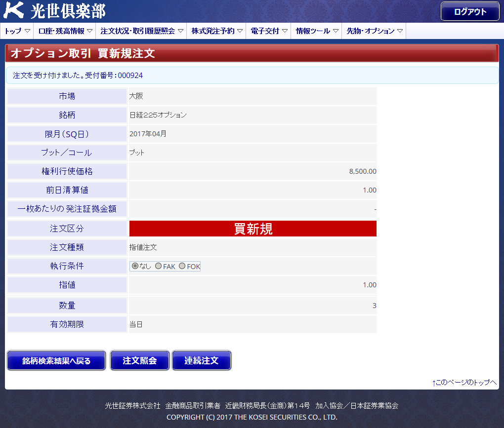Open the トップ menu
This screenshot has width=504, height=428.
[x=17, y=31]
